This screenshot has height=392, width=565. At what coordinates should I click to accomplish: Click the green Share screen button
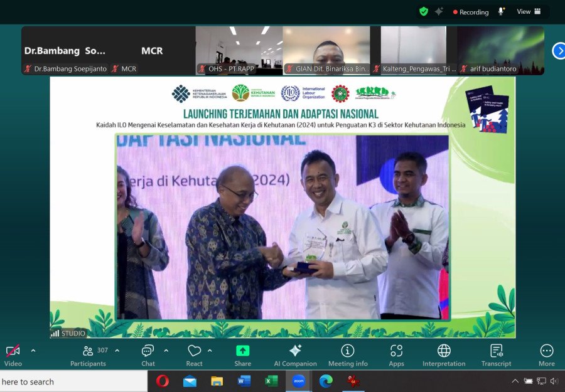point(242,351)
